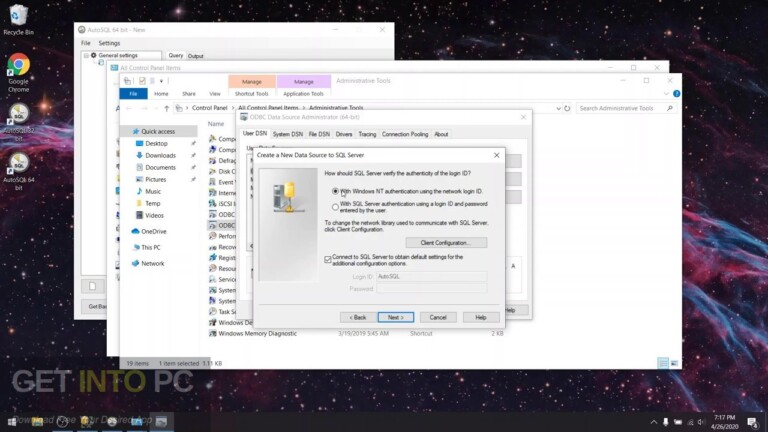The image size is (768, 432).
Task: Open Settings menu in AutoSQL window
Action: click(x=109, y=43)
